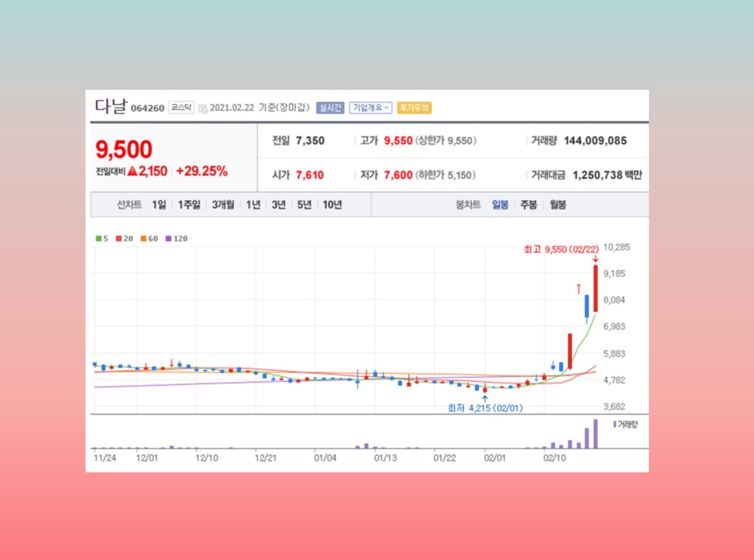Viewport: 754px width, 560px height.
Task: Open the 기업개요 dropdown
Action: pos(371,108)
